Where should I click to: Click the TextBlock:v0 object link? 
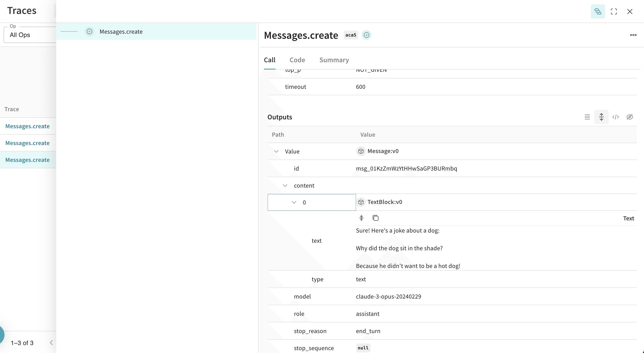click(x=385, y=202)
